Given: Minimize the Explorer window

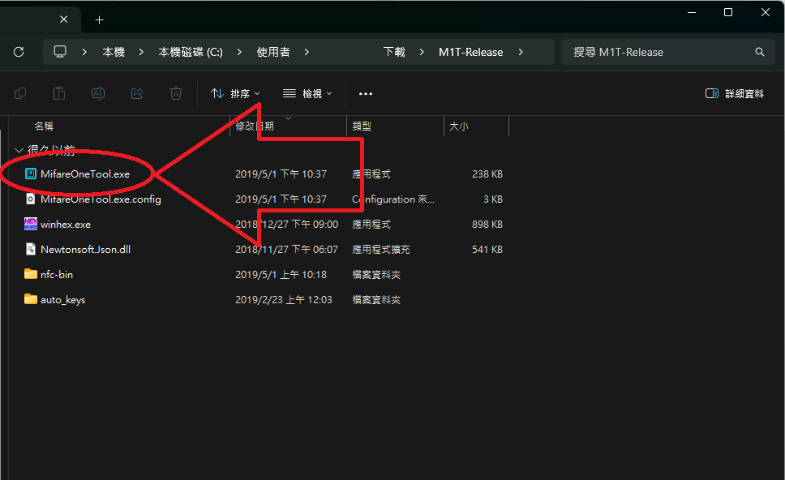Looking at the screenshot, I should [692, 13].
